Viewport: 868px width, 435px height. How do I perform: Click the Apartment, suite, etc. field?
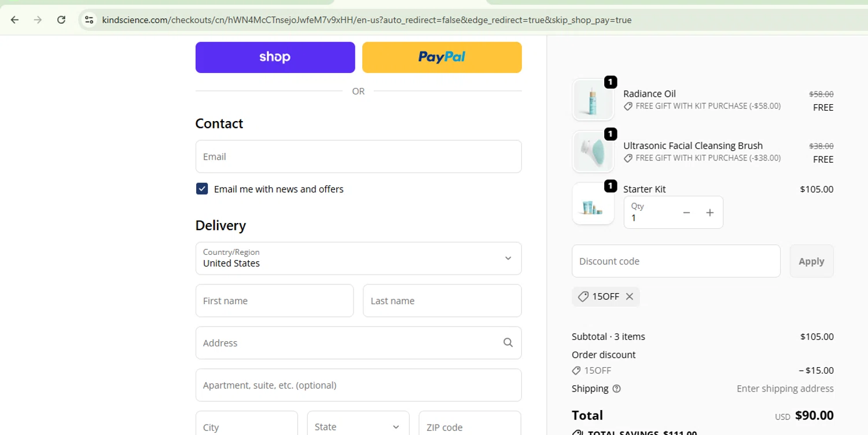pyautogui.click(x=359, y=385)
